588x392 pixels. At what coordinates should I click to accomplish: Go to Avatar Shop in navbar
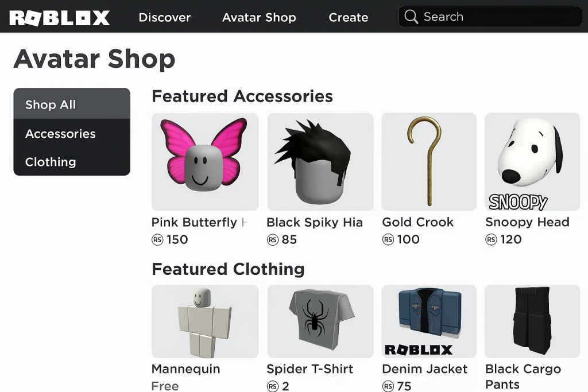click(x=259, y=17)
